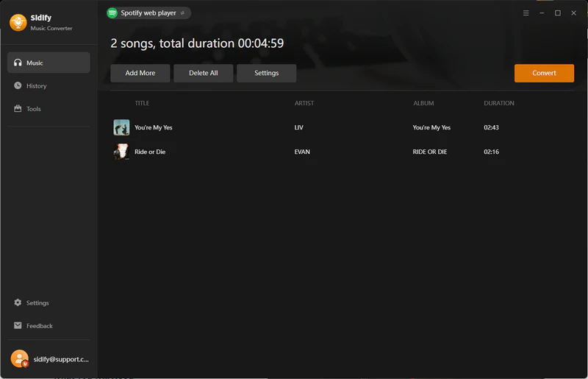
Task: Select the Ride or Die album thumbnail
Action: [x=121, y=152]
